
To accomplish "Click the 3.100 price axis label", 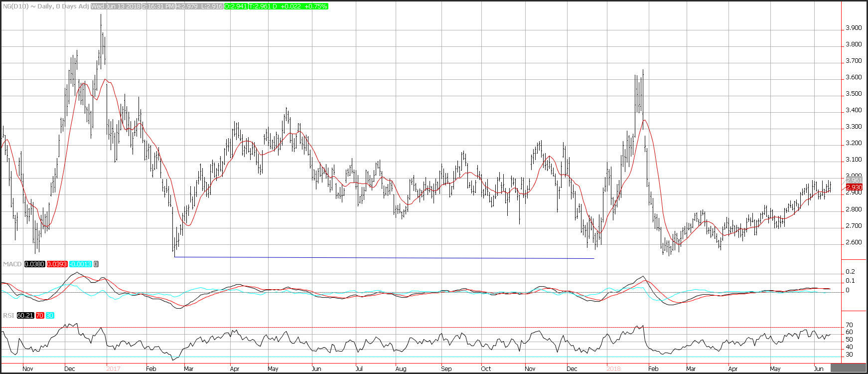I will [854, 160].
